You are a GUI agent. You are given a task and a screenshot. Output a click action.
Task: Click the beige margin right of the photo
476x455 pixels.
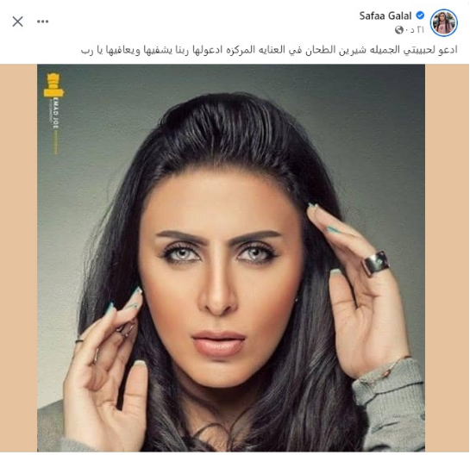click(x=447, y=258)
